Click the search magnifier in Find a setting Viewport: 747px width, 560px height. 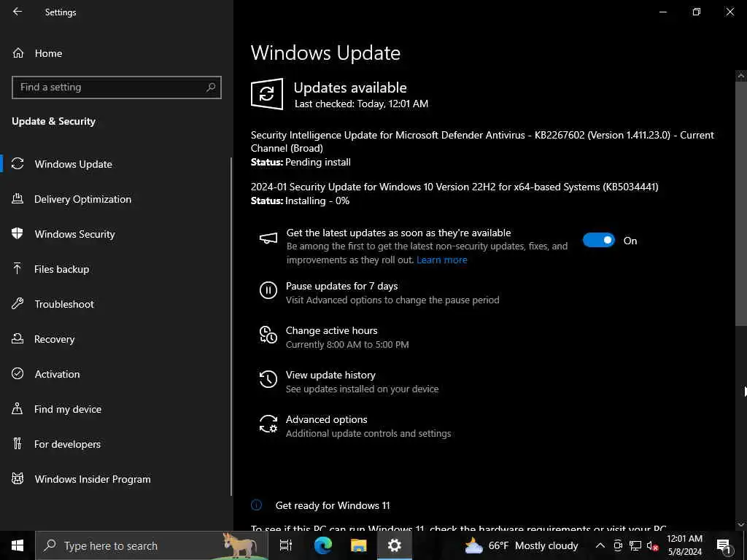click(211, 87)
